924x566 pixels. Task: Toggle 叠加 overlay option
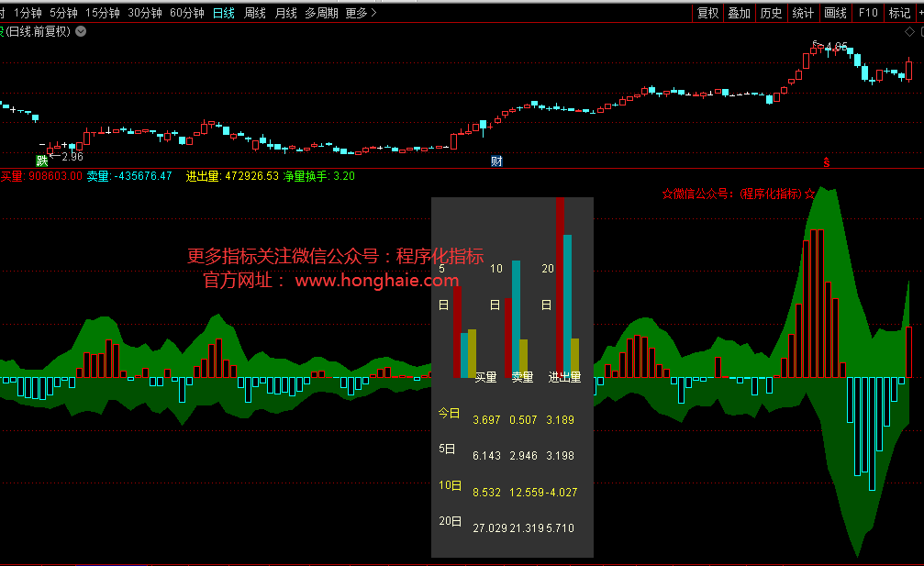pyautogui.click(x=739, y=13)
